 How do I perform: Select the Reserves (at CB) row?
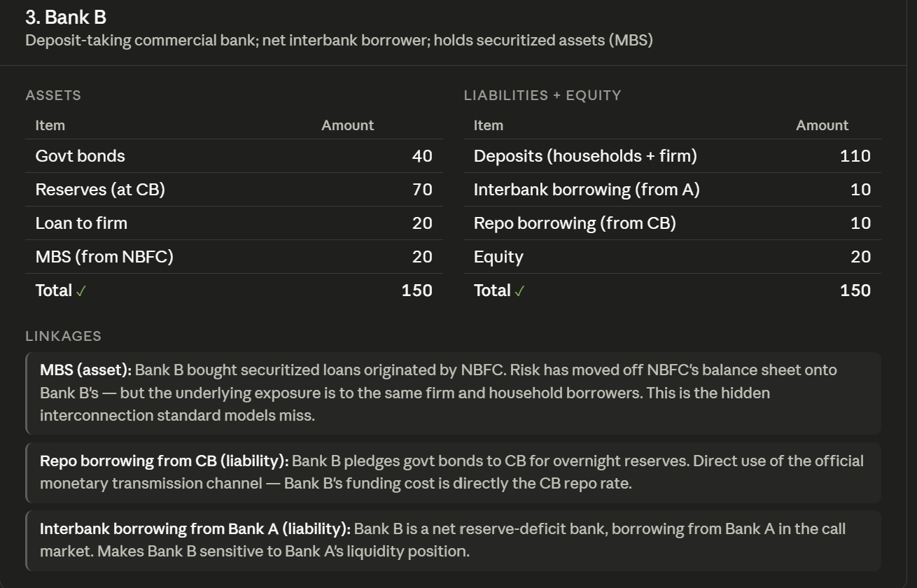(234, 190)
